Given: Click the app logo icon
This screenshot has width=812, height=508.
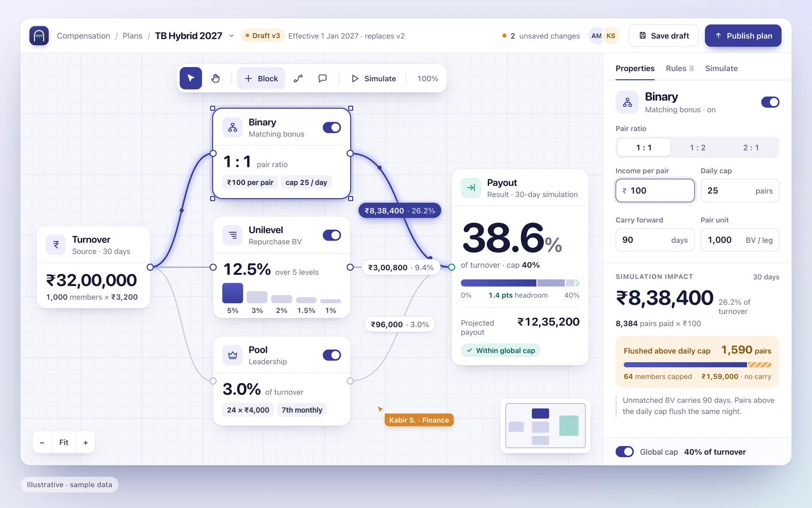Looking at the screenshot, I should click(x=39, y=36).
